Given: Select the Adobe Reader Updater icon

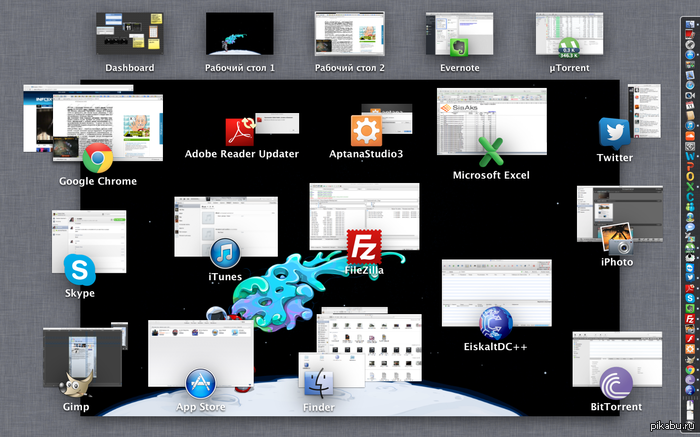Looking at the screenshot, I should coord(242,131).
